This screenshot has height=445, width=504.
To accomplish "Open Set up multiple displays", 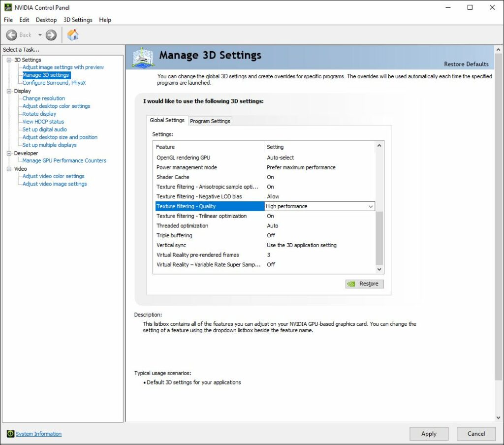I will click(x=49, y=145).
